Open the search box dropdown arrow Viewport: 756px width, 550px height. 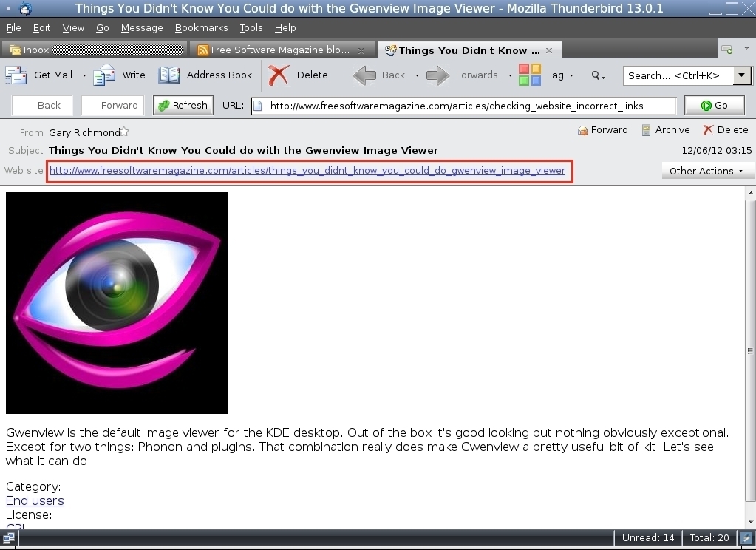coord(741,75)
